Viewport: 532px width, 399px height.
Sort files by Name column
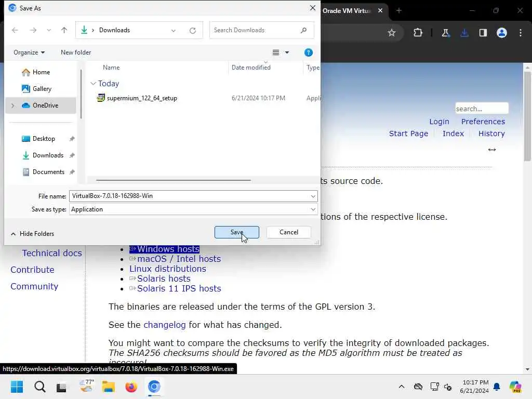(x=111, y=68)
